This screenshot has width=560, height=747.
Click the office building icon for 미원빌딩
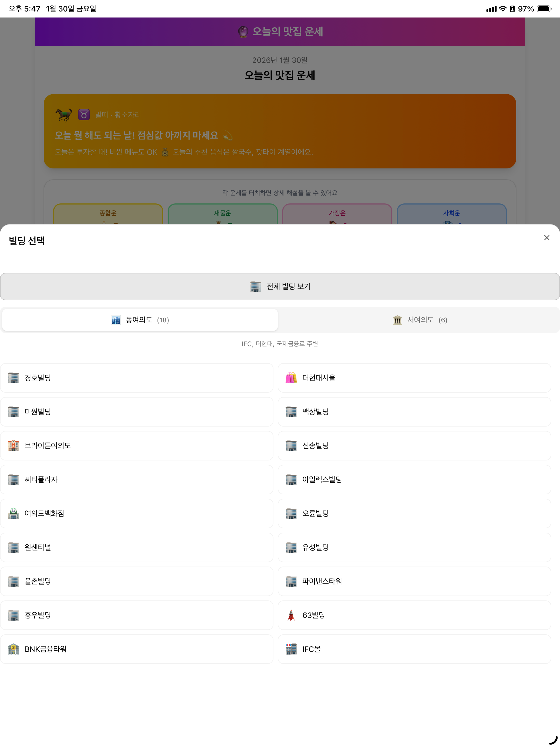click(x=13, y=412)
